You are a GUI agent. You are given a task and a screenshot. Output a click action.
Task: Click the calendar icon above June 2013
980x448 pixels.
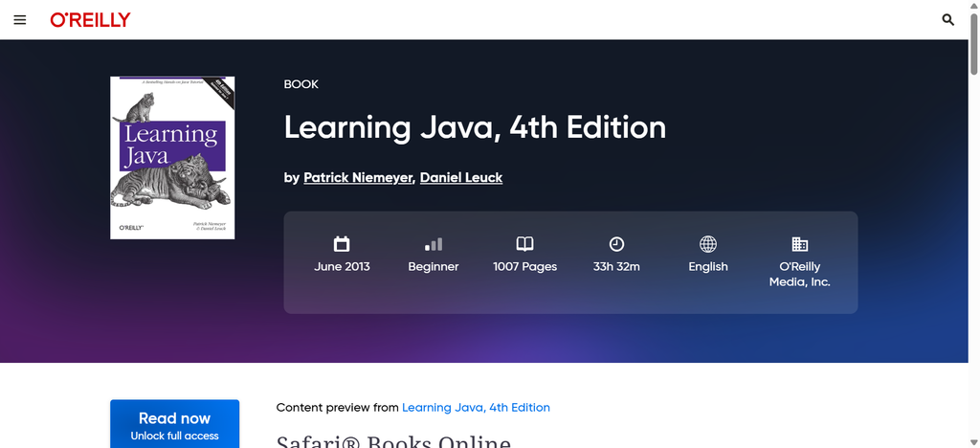pos(342,244)
